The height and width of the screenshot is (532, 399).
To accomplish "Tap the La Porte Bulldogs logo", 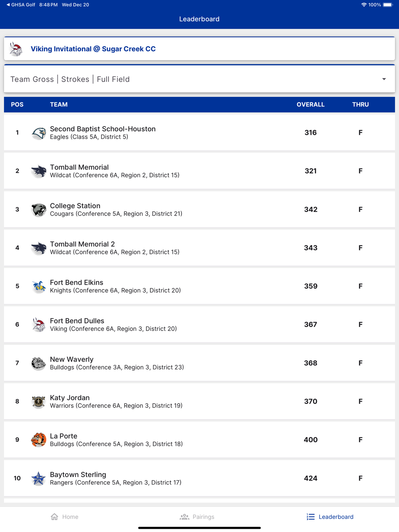I will [39, 440].
